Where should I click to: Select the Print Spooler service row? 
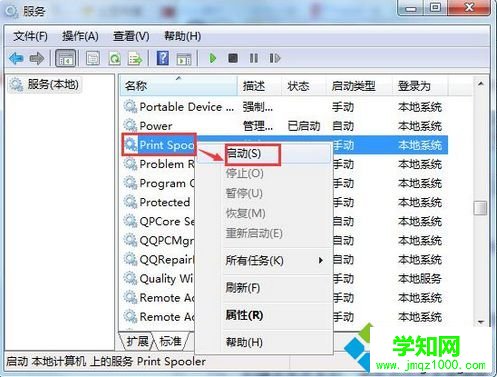pyautogui.click(x=284, y=145)
